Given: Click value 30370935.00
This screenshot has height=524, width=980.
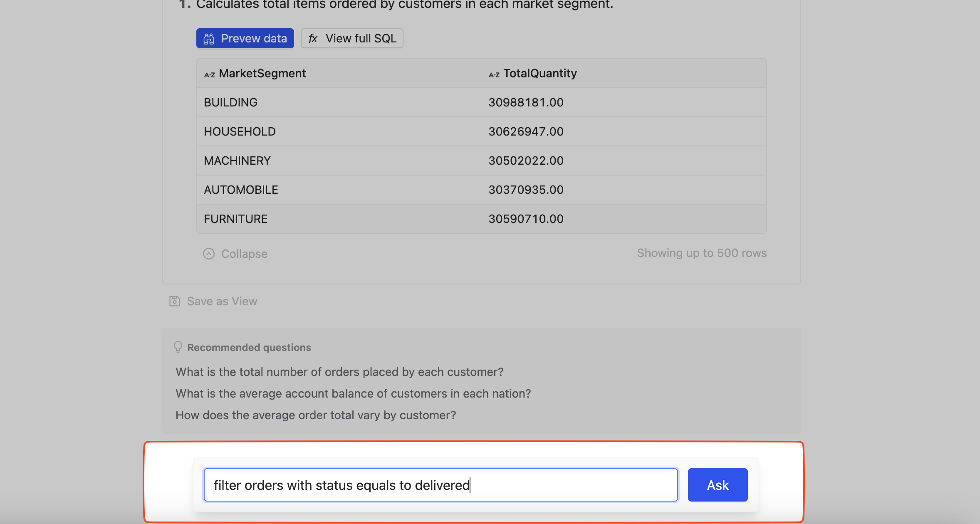Looking at the screenshot, I should click(526, 190).
